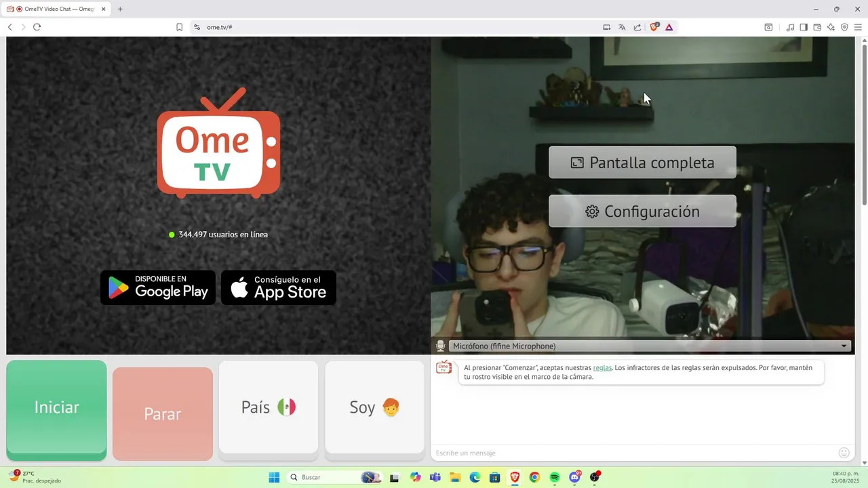Open Discord from taskbar
The width and height of the screenshot is (868, 488).
point(575,477)
